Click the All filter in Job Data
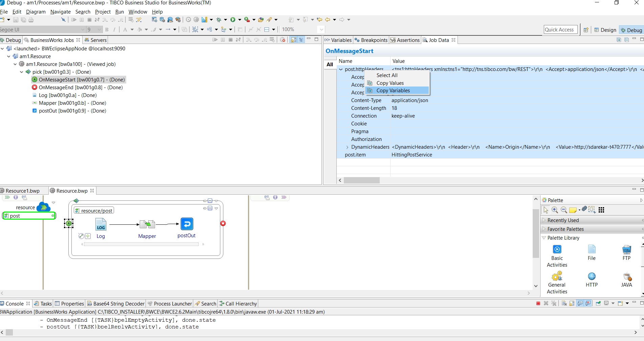Screen dimensions: 644x341 tap(330, 64)
